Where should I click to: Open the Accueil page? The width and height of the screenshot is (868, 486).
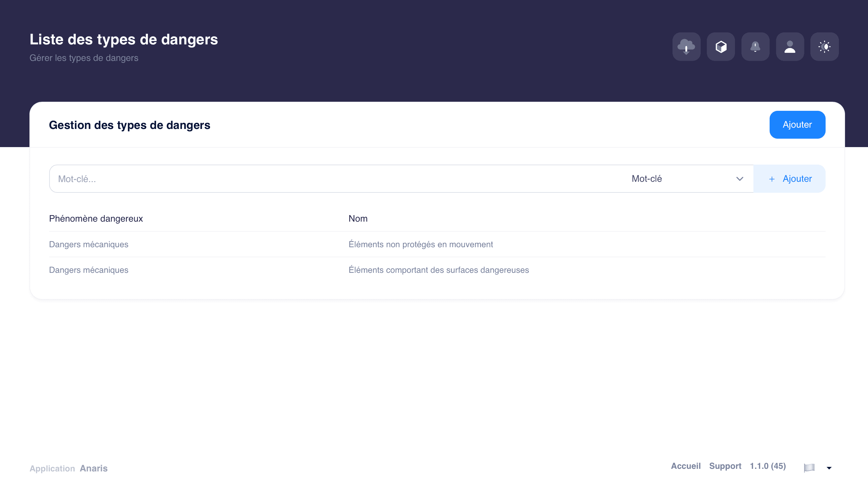(686, 466)
